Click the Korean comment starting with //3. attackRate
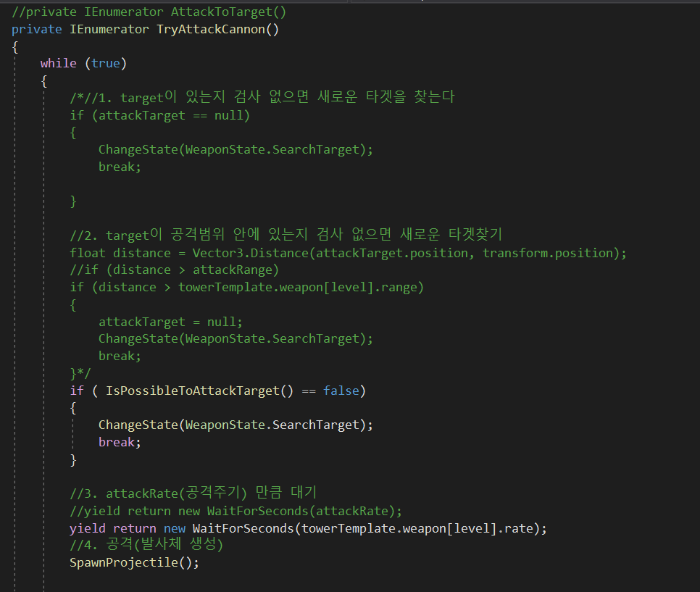Screen dimensions: 700x592 click(x=193, y=493)
